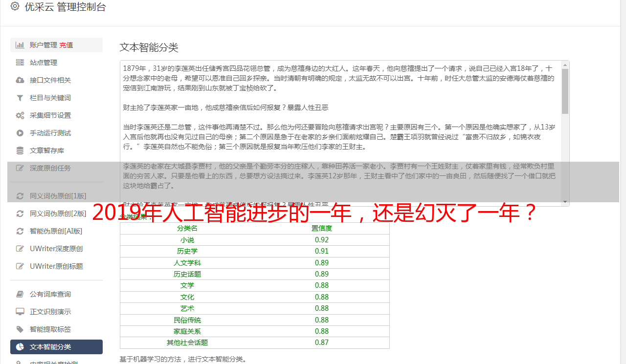This screenshot has width=626, height=364.
Task: Click the cloud upload icon for 接口文件相关
Action: click(x=20, y=80)
